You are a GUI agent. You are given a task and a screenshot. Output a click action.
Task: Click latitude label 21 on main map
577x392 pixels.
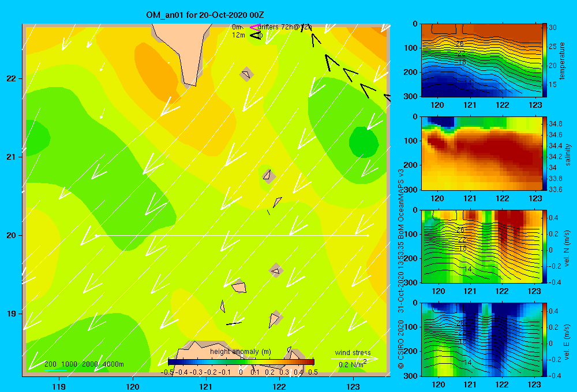[12, 157]
